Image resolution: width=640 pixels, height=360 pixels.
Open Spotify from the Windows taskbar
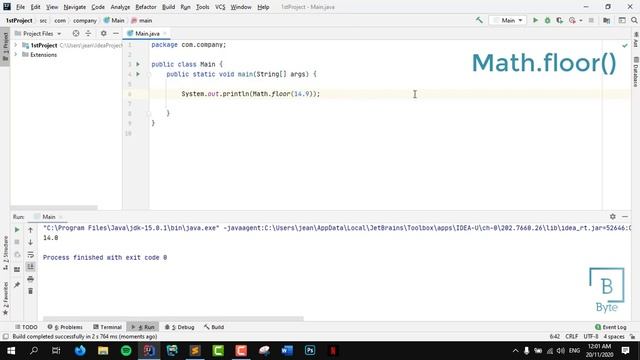tap(126, 351)
